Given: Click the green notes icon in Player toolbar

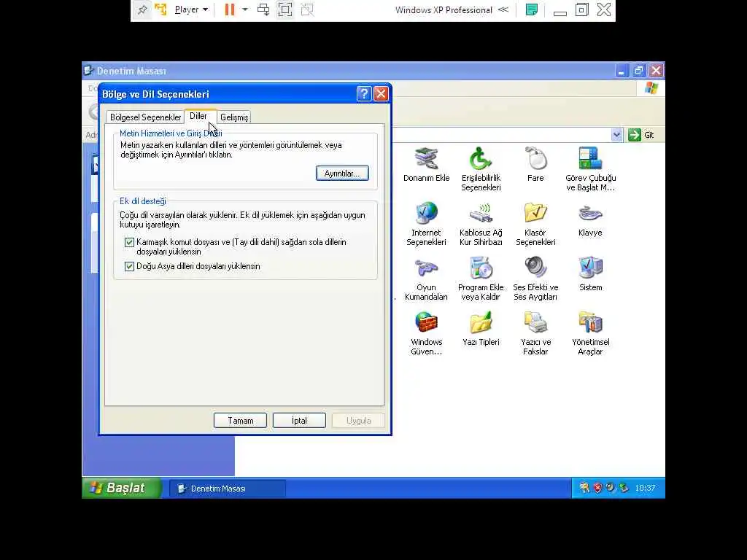Looking at the screenshot, I should click(x=532, y=9).
